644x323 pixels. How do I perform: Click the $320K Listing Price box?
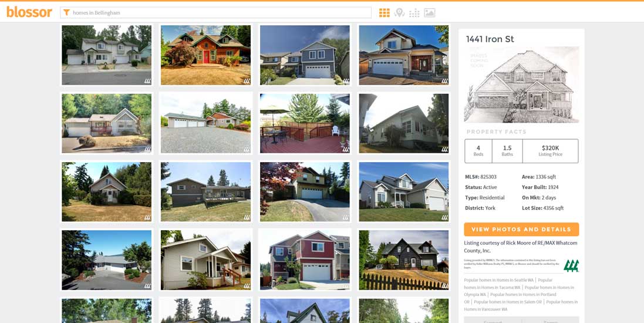point(550,151)
